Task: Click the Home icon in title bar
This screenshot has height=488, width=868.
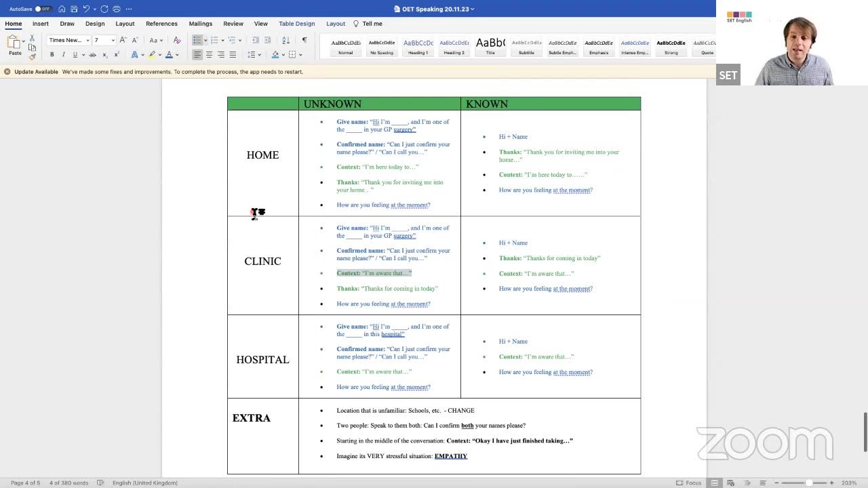Action: pyautogui.click(x=62, y=9)
